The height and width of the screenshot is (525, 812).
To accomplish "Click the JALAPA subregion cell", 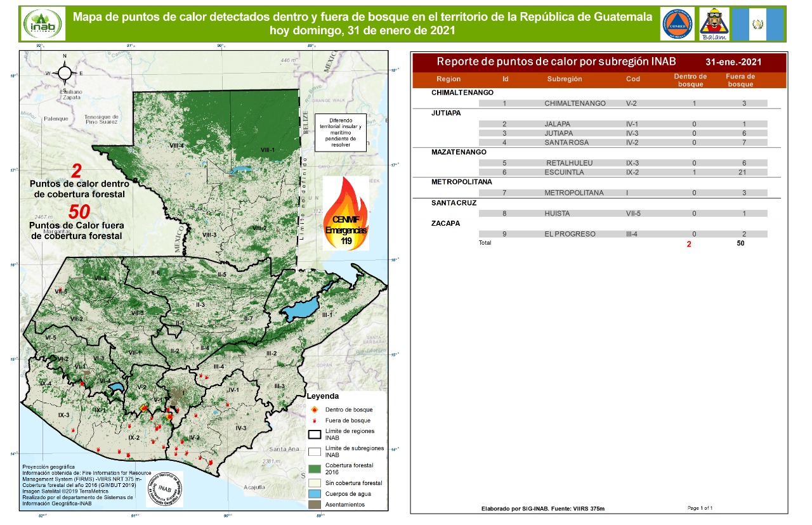I will tap(558, 124).
